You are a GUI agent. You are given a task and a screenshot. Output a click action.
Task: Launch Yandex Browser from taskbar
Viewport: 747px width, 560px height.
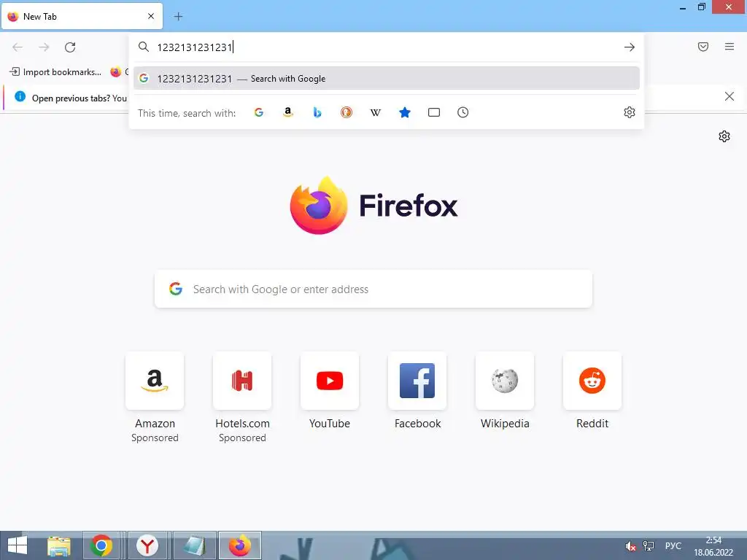[x=147, y=545]
